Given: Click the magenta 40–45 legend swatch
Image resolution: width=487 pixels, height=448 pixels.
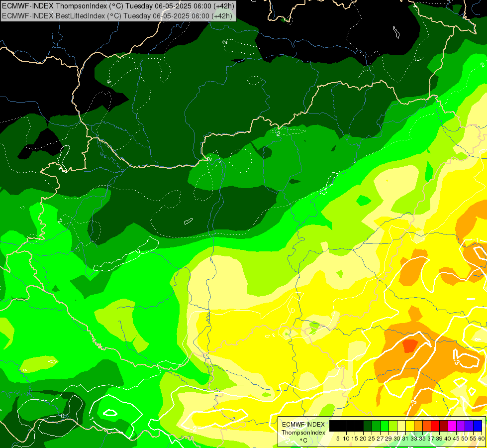Looking at the screenshot, I should (452, 426).
